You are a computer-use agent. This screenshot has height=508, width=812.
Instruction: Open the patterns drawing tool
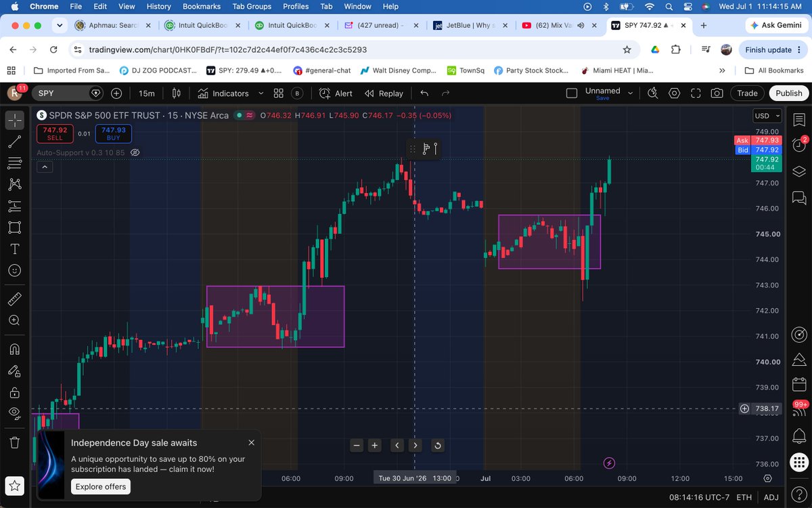click(15, 184)
